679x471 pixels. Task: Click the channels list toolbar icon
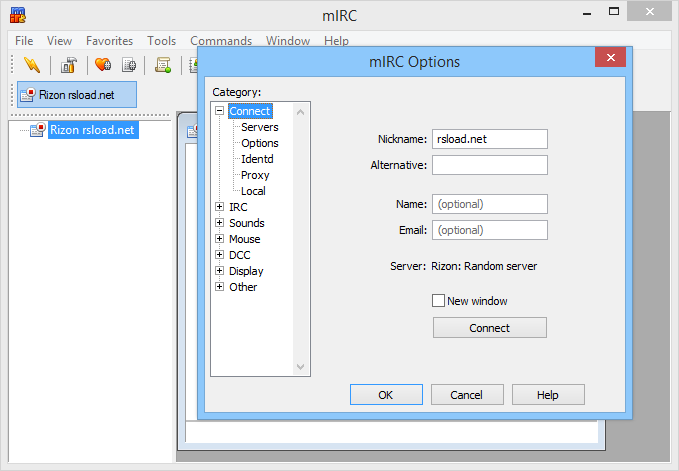[129, 65]
